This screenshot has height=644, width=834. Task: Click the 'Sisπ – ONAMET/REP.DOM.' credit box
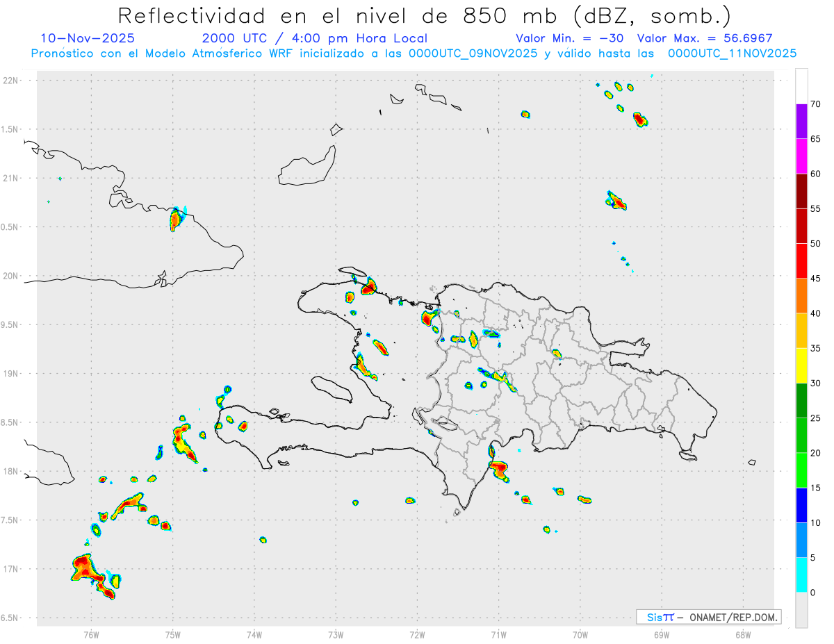point(708,617)
